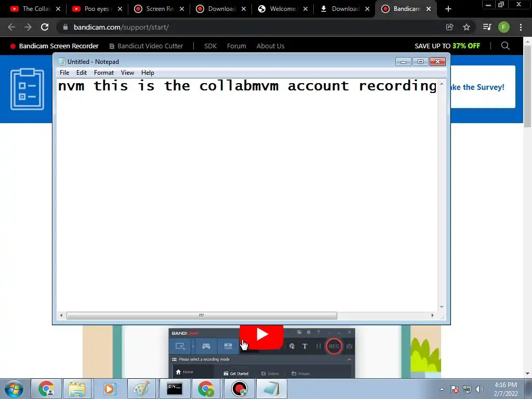Open Notepad's Help menu
The width and height of the screenshot is (532, 399).
[148, 73]
